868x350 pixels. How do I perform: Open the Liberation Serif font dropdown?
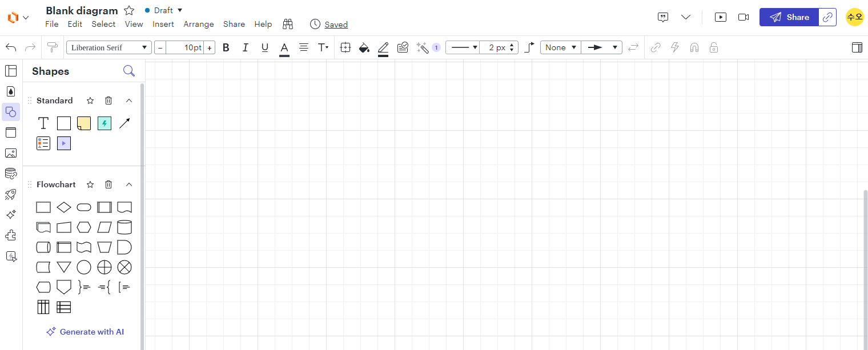pyautogui.click(x=108, y=47)
